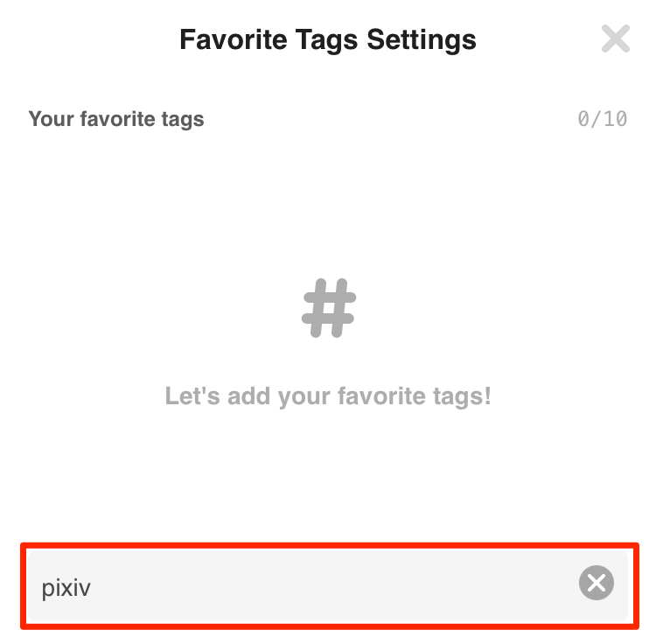Click the favorite tags count indicator
The image size is (656, 644).
point(603,119)
